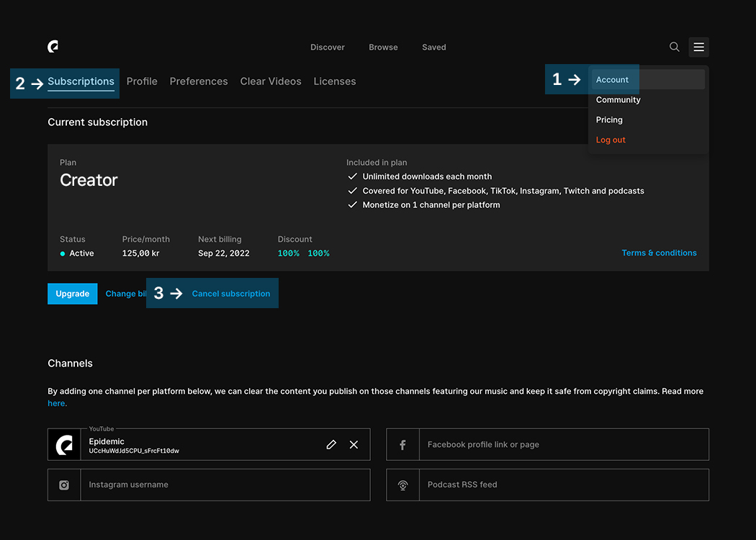
Task: Click the Facebook icon beside profile field
Action: tap(402, 444)
